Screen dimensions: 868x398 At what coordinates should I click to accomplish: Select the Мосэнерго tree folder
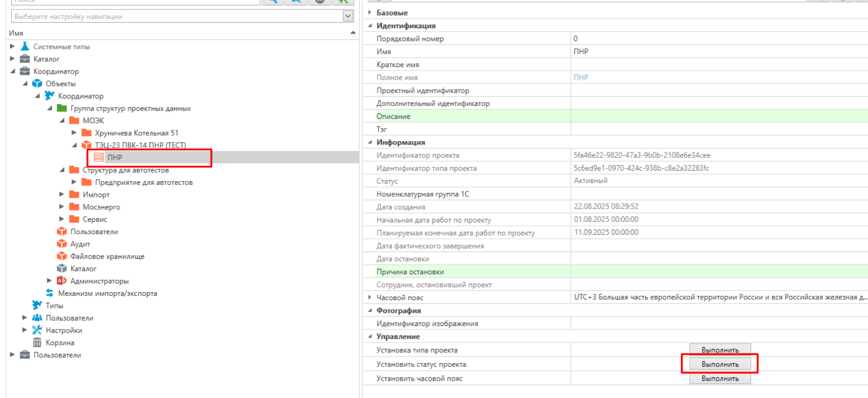[x=101, y=207]
